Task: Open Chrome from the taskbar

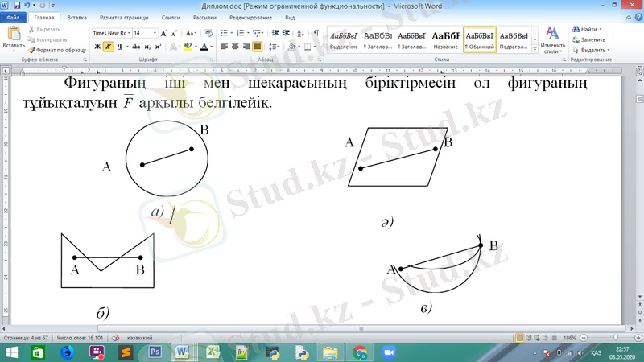Action: click(360, 352)
